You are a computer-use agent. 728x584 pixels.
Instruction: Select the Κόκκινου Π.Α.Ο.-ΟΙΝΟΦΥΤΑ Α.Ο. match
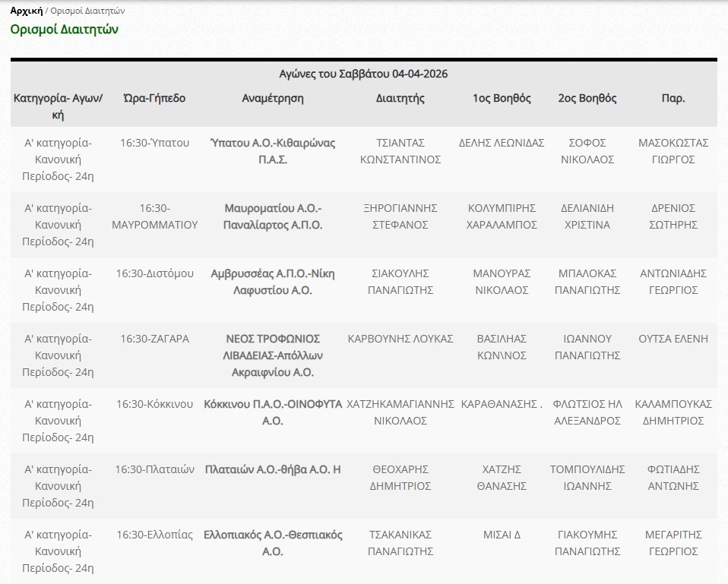tap(273, 412)
